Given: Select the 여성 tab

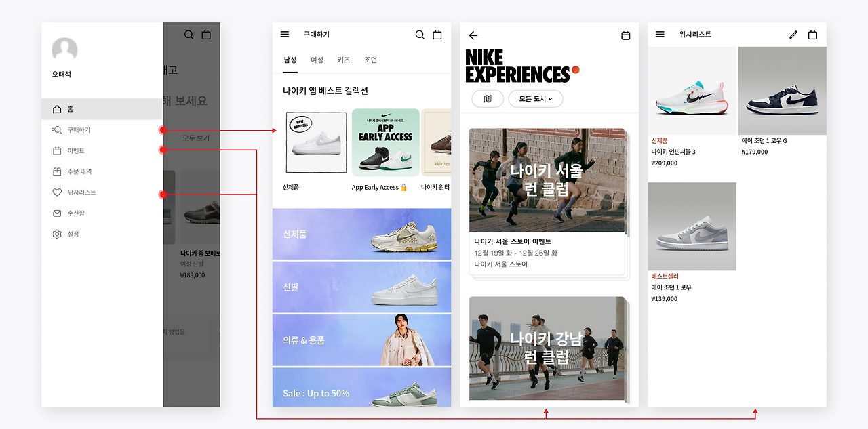Looking at the screenshot, I should point(317,60).
